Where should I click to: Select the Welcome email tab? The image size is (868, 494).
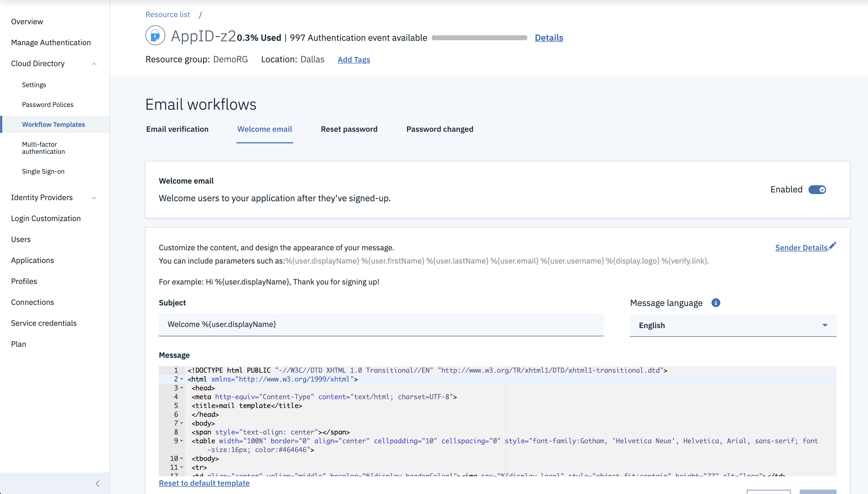[x=265, y=129]
